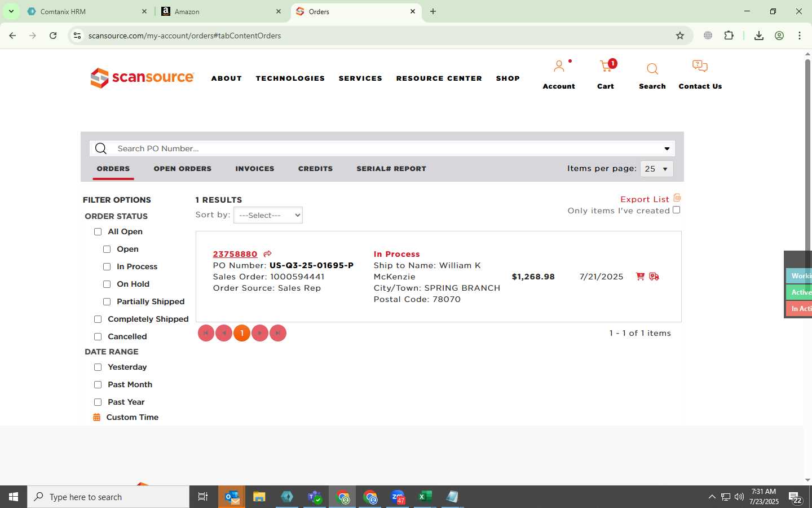Open Items per page dropdown
The image size is (812, 508).
click(x=656, y=169)
